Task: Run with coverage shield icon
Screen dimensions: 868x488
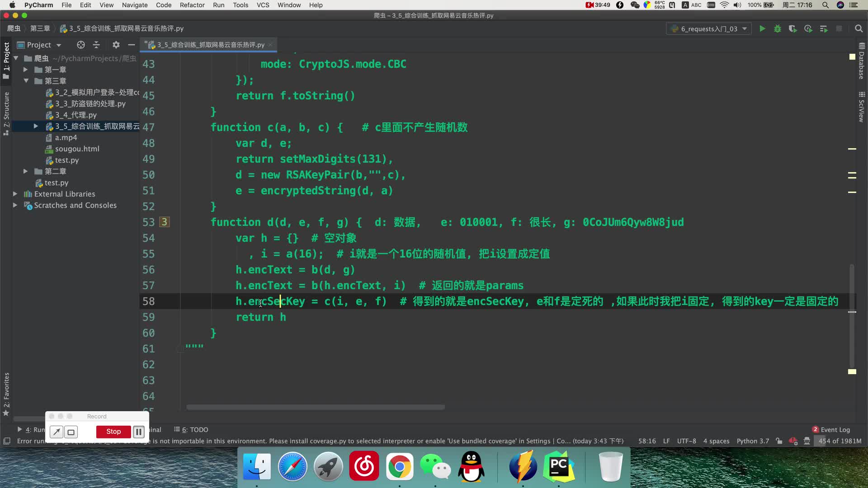Action: (793, 29)
